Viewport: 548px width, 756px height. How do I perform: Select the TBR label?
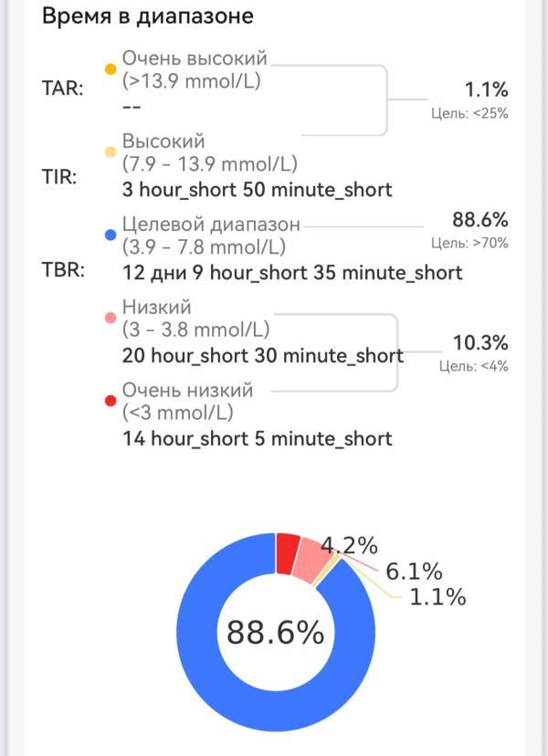point(62,270)
